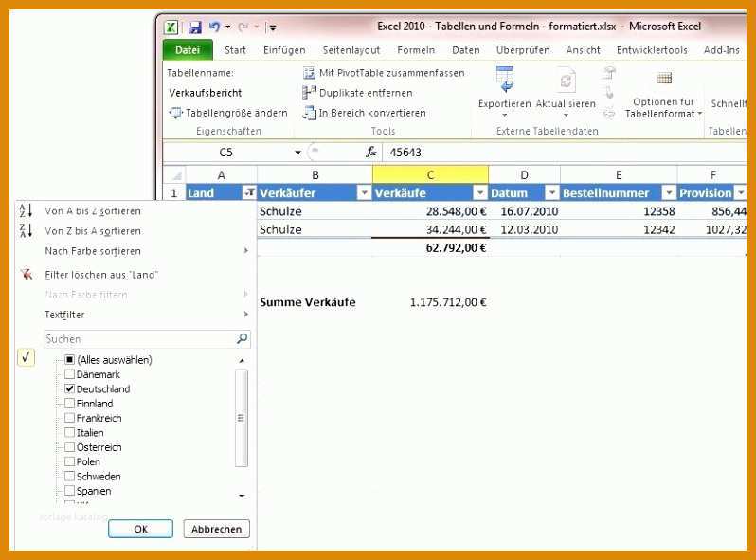756x560 pixels.
Task: Open the undo history dropdown arrow
Action: [227, 27]
